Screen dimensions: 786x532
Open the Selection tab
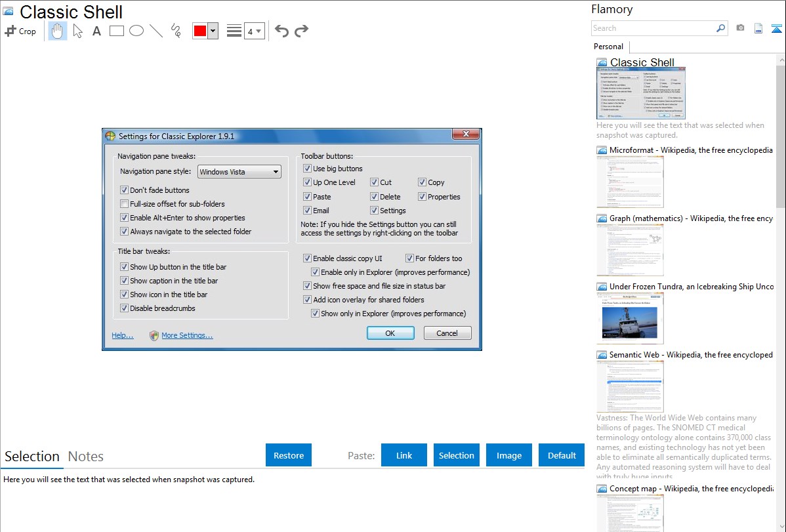(32, 457)
